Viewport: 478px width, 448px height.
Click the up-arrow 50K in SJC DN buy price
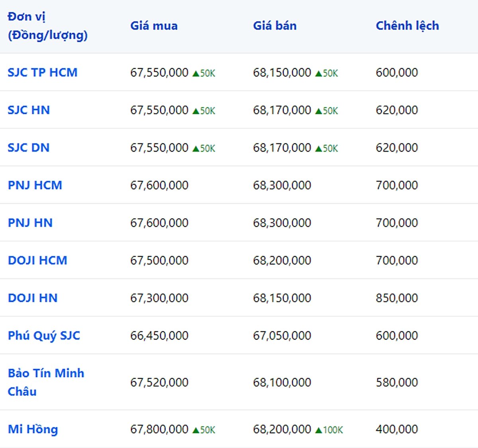click(204, 149)
